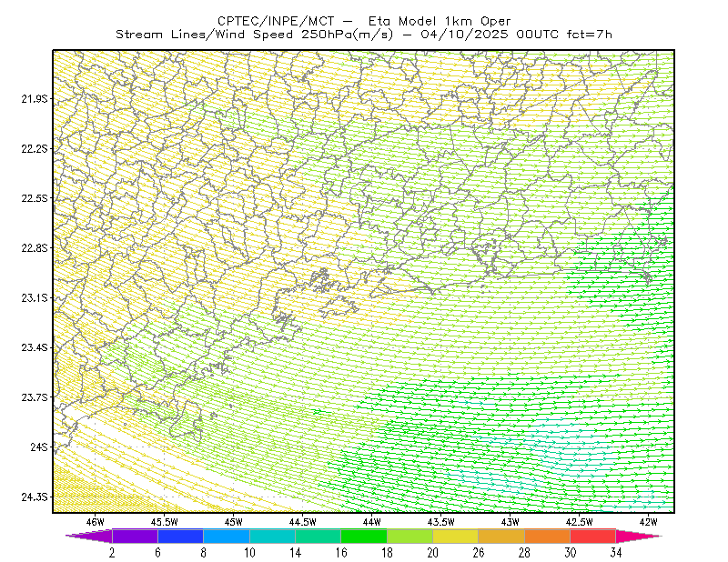
Task: Click the 42W longitude tick label
Action: tap(648, 522)
